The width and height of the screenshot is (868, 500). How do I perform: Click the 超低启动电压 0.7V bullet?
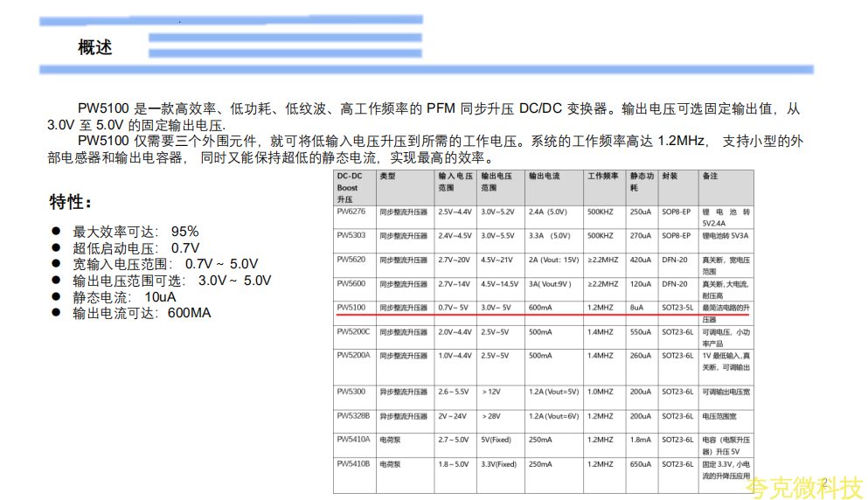[x=136, y=248]
